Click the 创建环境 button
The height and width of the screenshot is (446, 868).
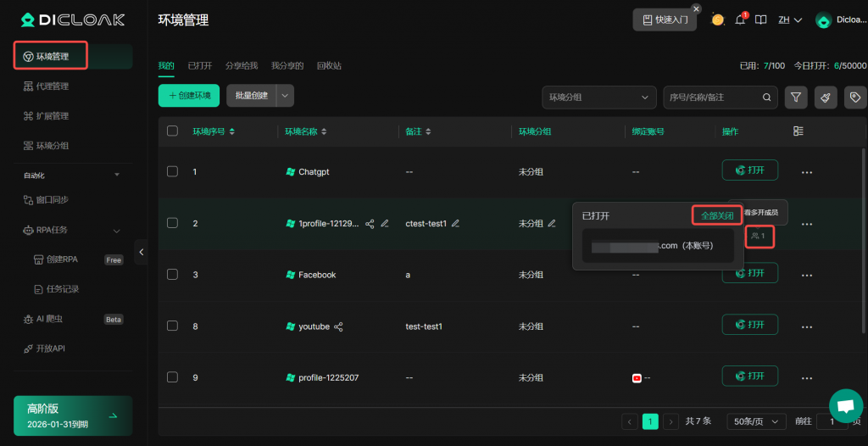point(189,96)
